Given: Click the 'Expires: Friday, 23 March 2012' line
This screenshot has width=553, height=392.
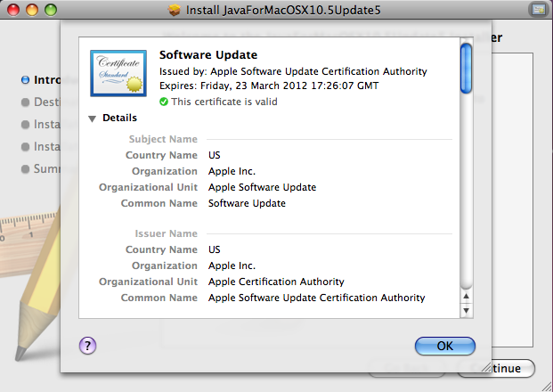Looking at the screenshot, I should (269, 86).
